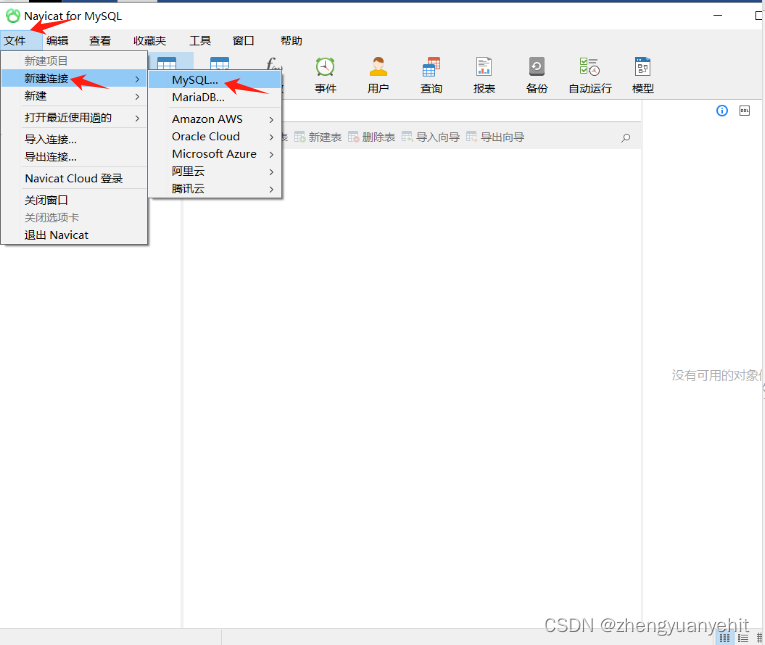Expand 打开最近使用過的 submenu
765x645 pixels.
pyautogui.click(x=74, y=118)
